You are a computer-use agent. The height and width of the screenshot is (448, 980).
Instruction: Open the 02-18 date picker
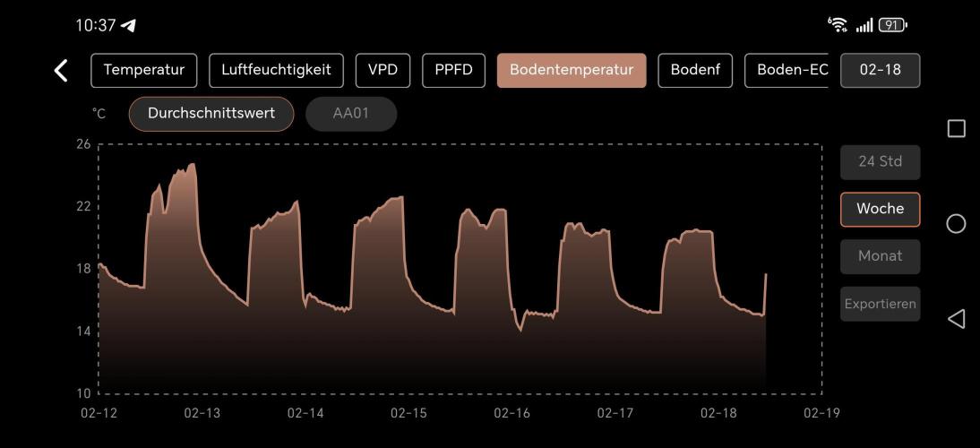(880, 70)
